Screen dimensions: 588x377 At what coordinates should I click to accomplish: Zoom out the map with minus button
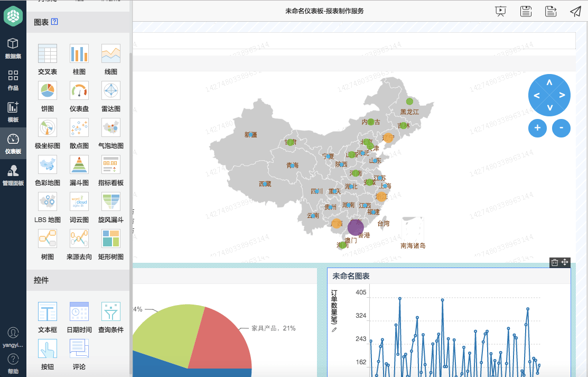pos(562,128)
